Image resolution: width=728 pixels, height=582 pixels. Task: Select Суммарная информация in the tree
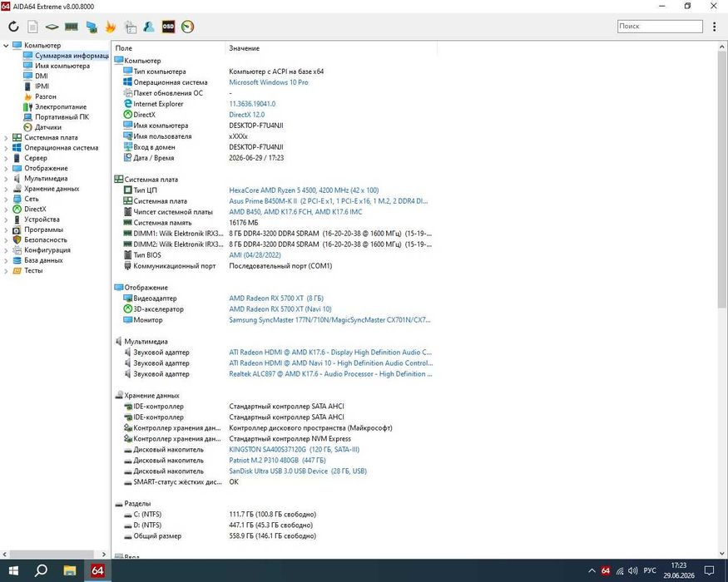click(72, 56)
